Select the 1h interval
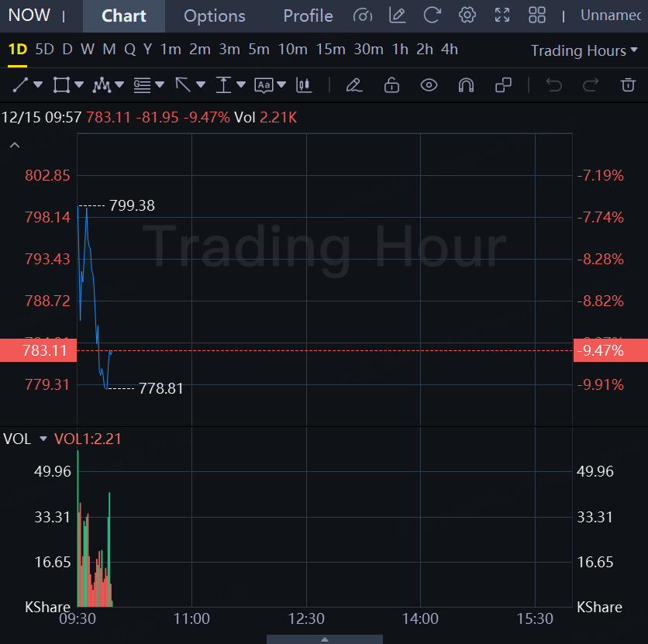Screen dimensions: 648x644 [x=400, y=50]
